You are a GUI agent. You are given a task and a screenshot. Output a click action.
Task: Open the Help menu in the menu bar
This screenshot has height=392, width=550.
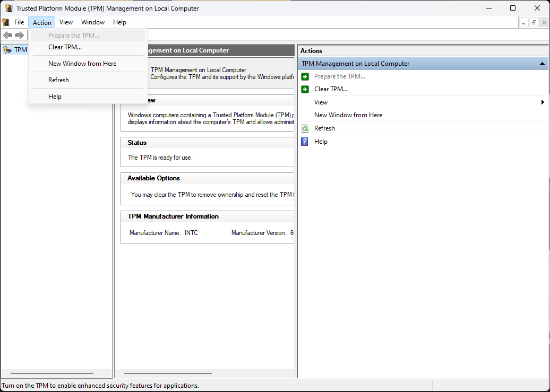[119, 22]
